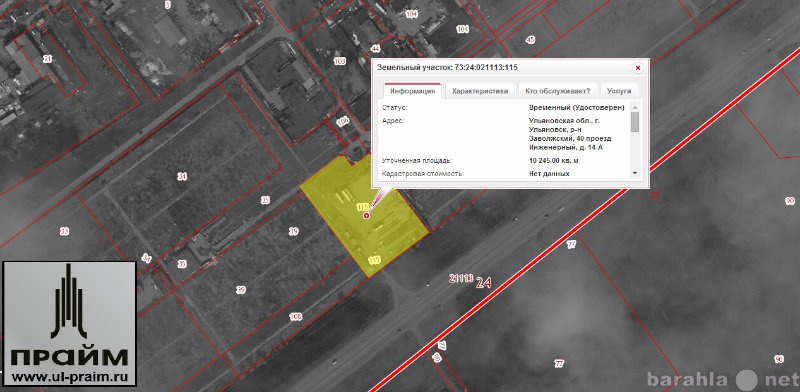800x392 pixels.
Task: Select parcel number 34 on the map
Action: tap(182, 177)
